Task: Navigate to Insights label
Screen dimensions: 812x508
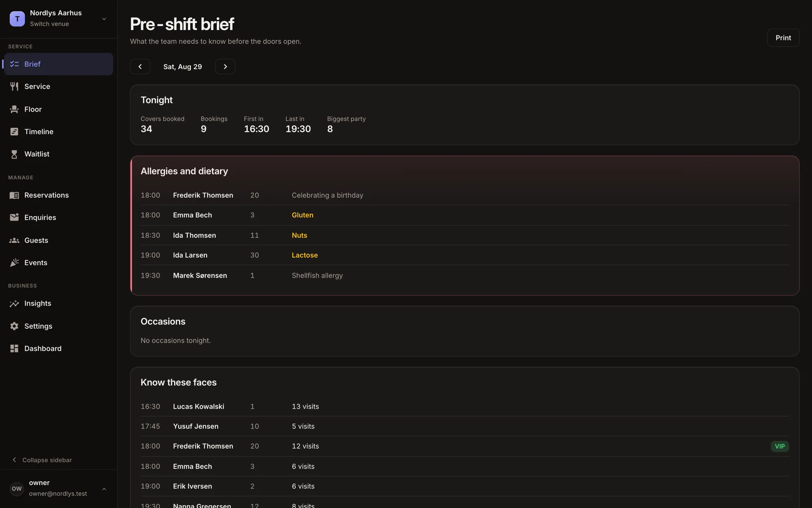Action: tap(38, 303)
